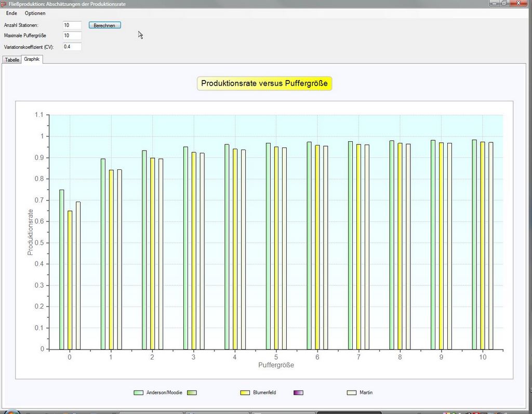Select the green bar at Puffergröße 0

[61, 269]
